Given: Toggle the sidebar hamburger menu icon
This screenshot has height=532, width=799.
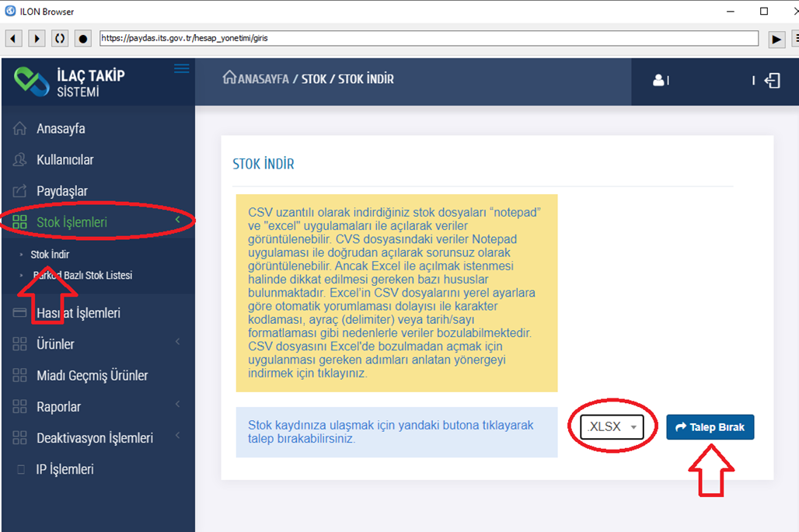Looking at the screenshot, I should tap(181, 69).
